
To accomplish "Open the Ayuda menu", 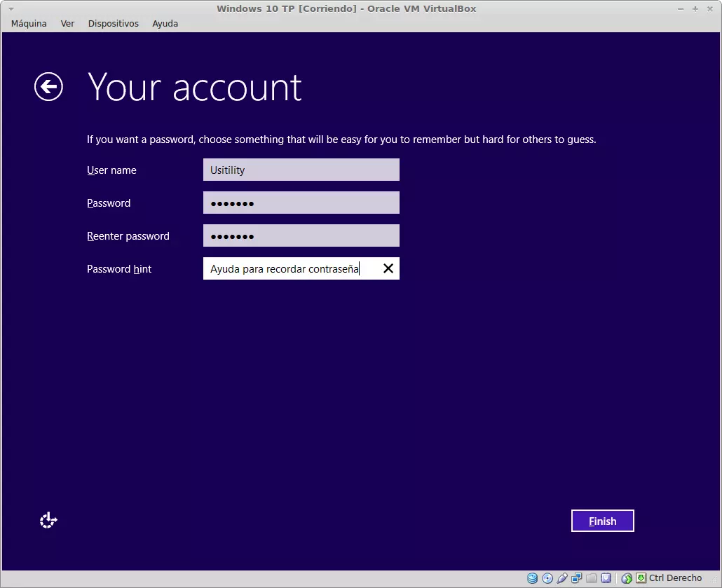I will [165, 23].
